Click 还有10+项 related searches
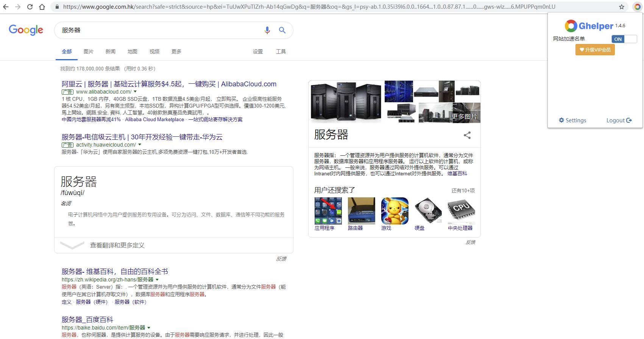The width and height of the screenshot is (644, 339). 463,191
